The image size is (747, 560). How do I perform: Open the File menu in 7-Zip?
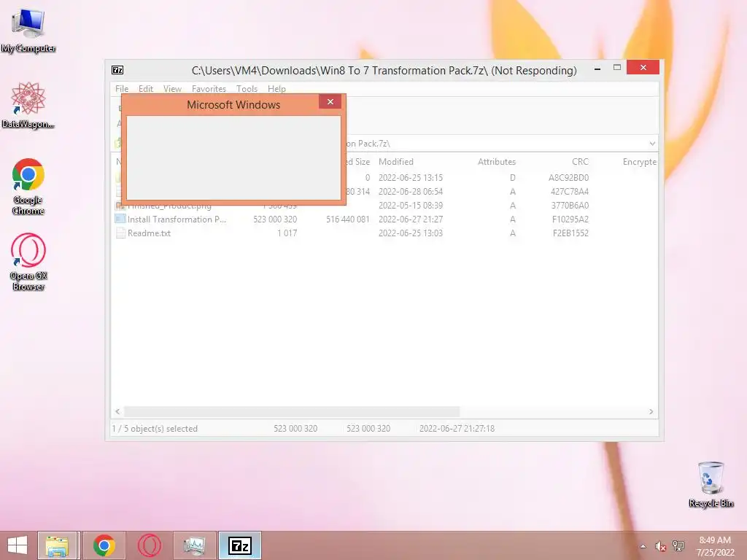tap(122, 88)
